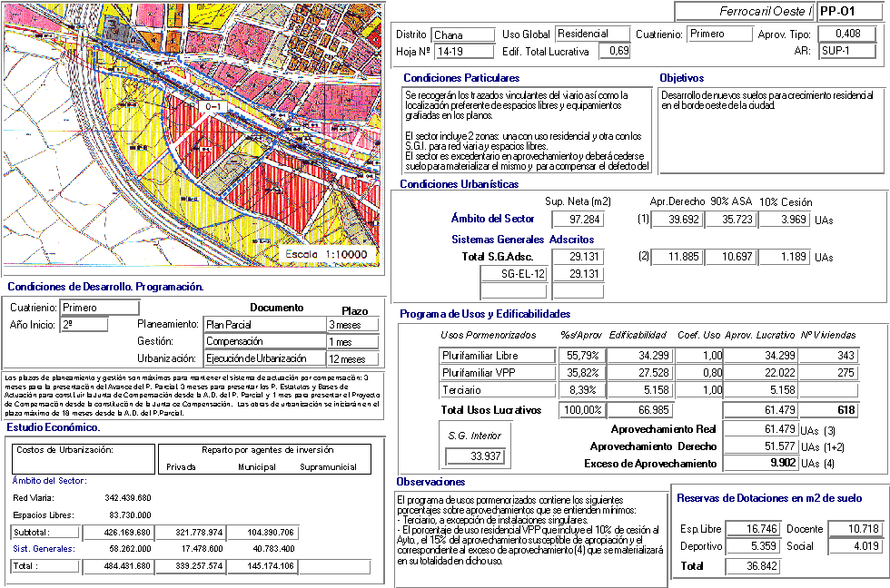The height and width of the screenshot is (588, 890).
Task: Select the Hoja Nº field with 14-19
Action: tap(463, 52)
